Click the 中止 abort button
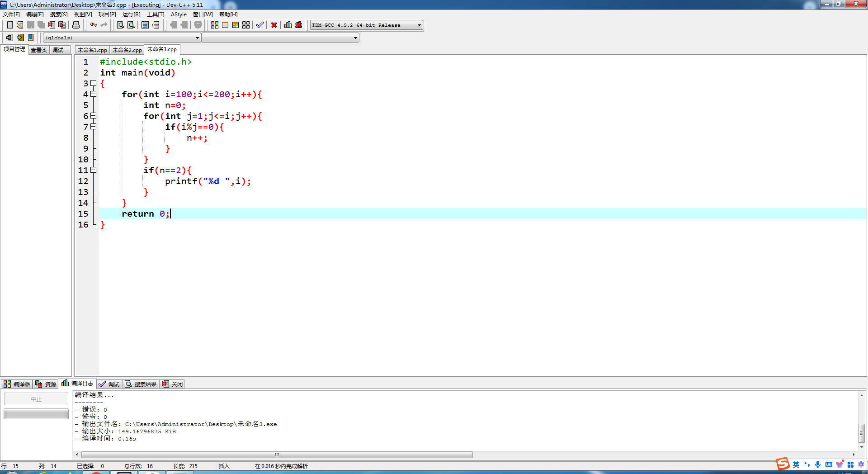The width and height of the screenshot is (868, 474). pyautogui.click(x=36, y=399)
